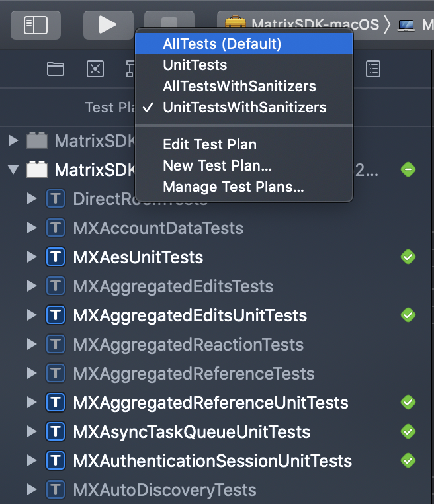Expand MXAsyncTaskQueueUnitTests class
Screen dimensions: 434x504
point(32,431)
